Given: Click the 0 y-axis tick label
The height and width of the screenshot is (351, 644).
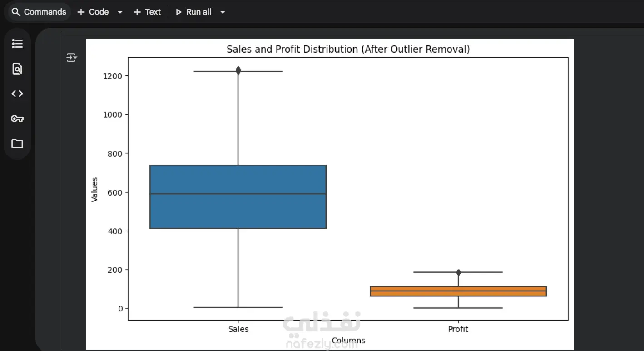Looking at the screenshot, I should point(120,309).
